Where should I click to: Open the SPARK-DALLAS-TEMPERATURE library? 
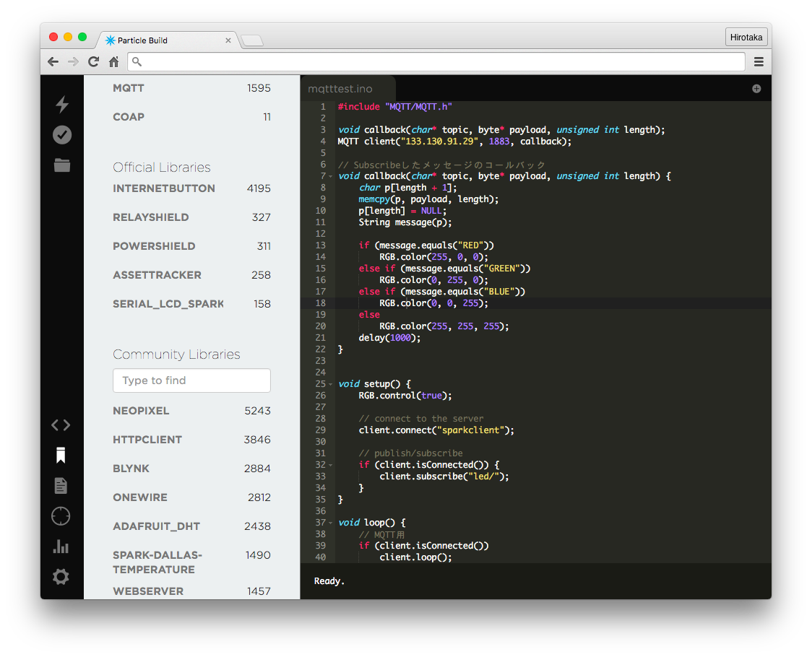point(191,562)
